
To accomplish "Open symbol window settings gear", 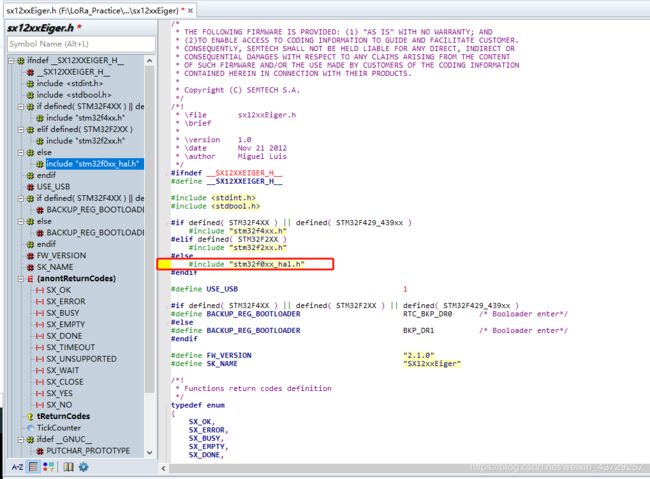I will (x=83, y=467).
